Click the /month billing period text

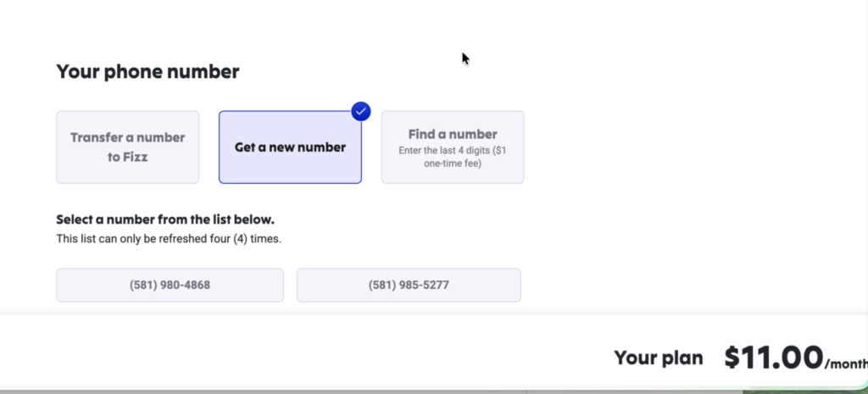coord(845,363)
